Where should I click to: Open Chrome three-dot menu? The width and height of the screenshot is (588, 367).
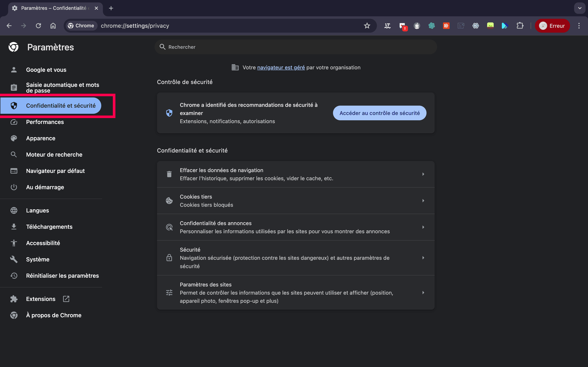tap(579, 26)
